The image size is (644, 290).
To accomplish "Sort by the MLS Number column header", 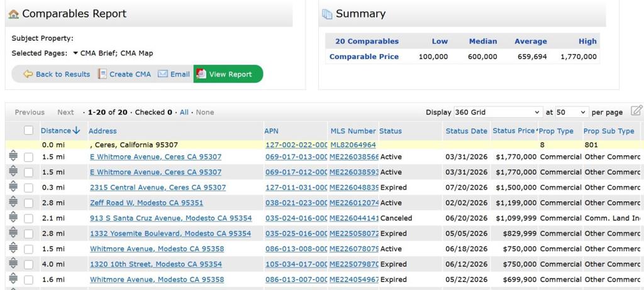I will coord(353,131).
